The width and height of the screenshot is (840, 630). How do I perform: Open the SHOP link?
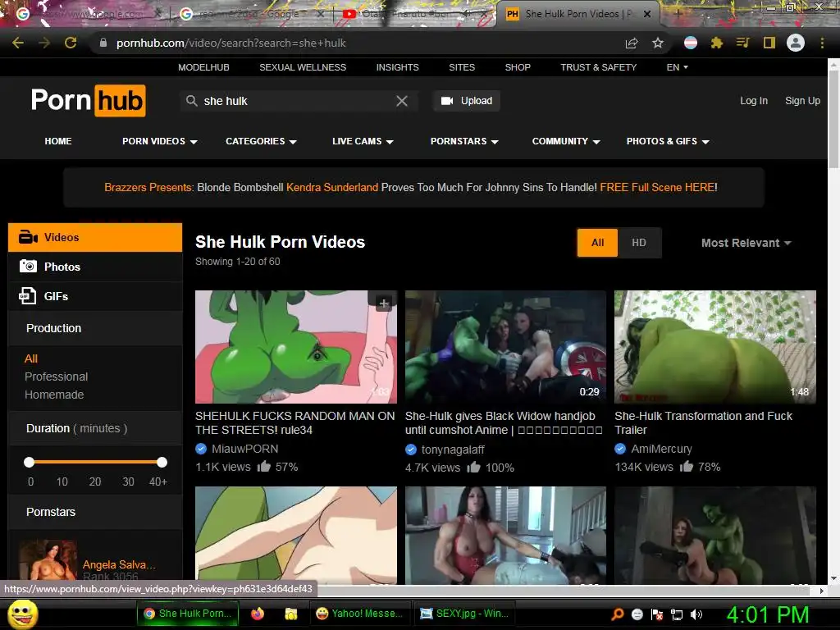click(x=518, y=67)
